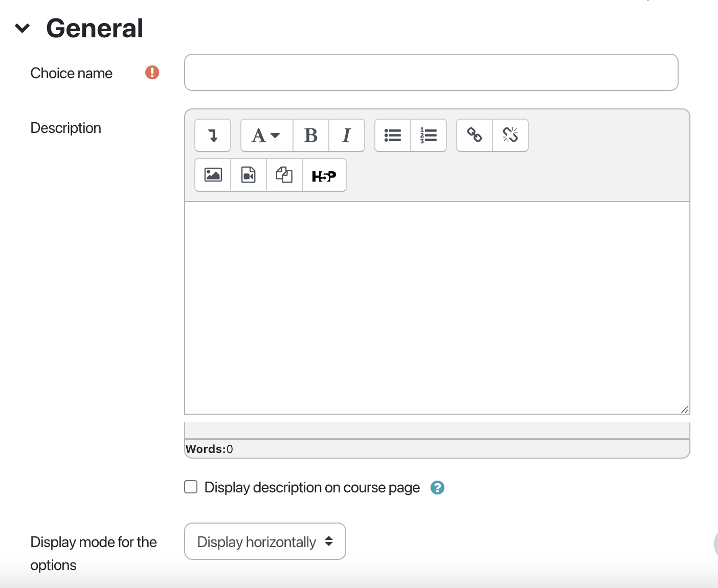Image resolution: width=718 pixels, height=588 pixels.
Task: Click the required field icon beside Choice name
Action: (x=152, y=73)
